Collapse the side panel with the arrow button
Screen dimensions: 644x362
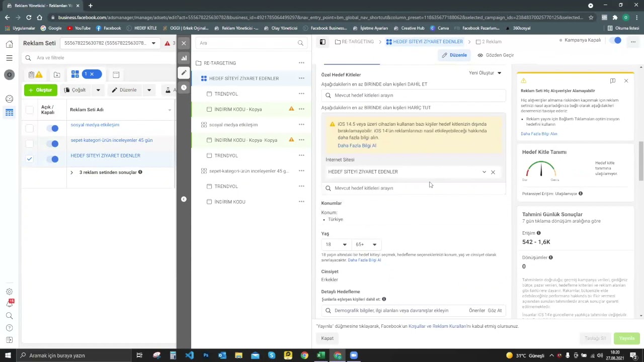[184, 199]
